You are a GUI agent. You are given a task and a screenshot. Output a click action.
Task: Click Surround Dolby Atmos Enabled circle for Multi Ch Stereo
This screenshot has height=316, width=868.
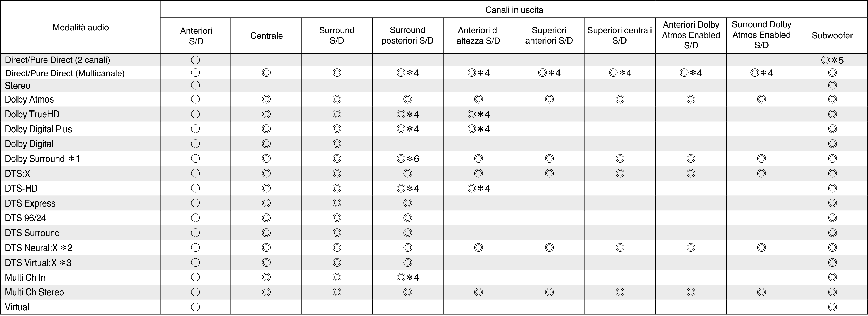coord(762,292)
